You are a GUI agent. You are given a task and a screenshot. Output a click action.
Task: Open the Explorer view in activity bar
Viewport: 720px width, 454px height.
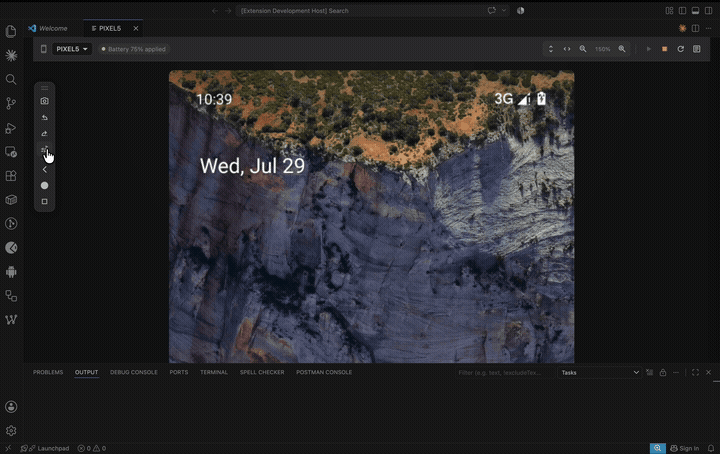coord(11,31)
